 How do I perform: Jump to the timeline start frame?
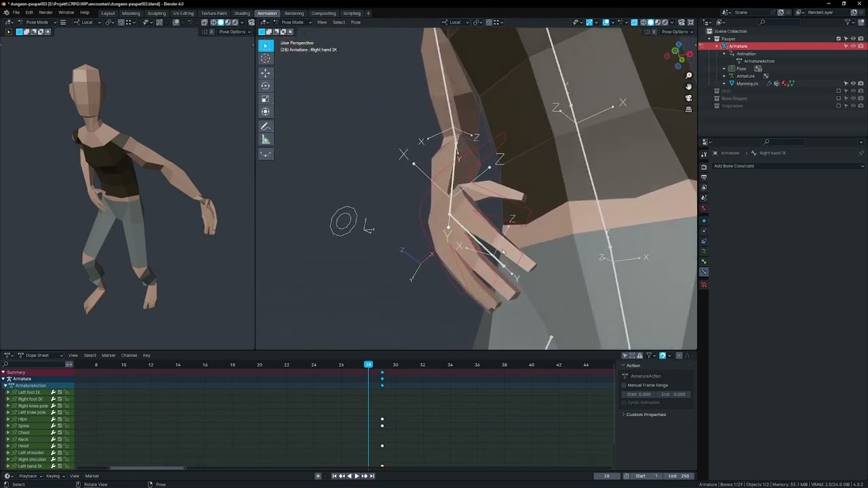point(334,476)
